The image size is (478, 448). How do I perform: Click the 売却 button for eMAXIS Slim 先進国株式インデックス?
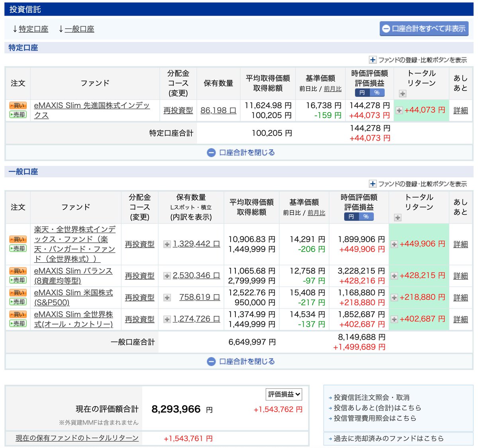pos(18,115)
